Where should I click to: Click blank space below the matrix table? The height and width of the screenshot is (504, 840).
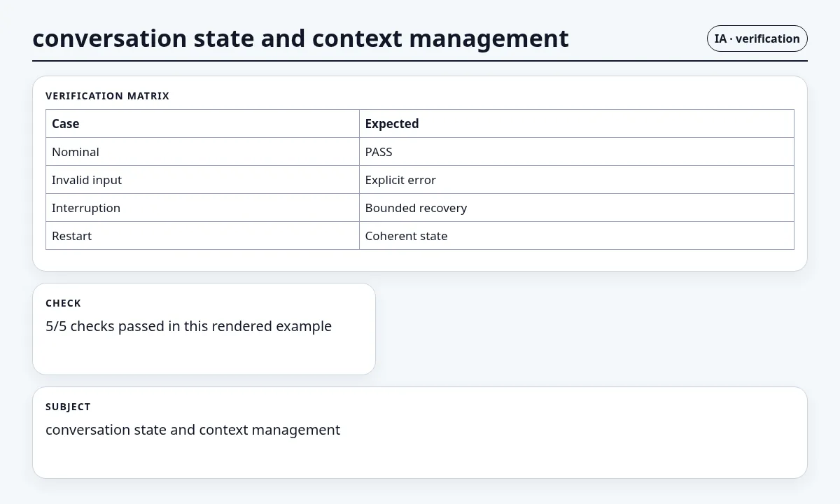coord(420,260)
